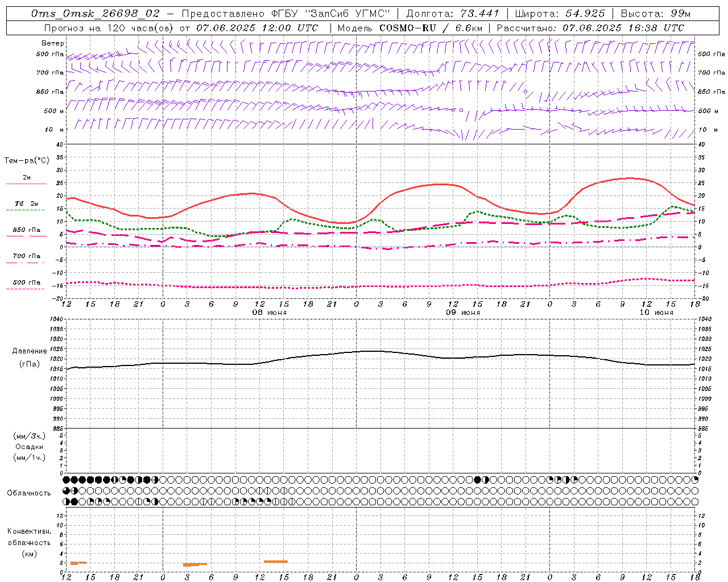Click 500 гПа in the temperature legend
Screen dimensions: 728x582
point(26,282)
